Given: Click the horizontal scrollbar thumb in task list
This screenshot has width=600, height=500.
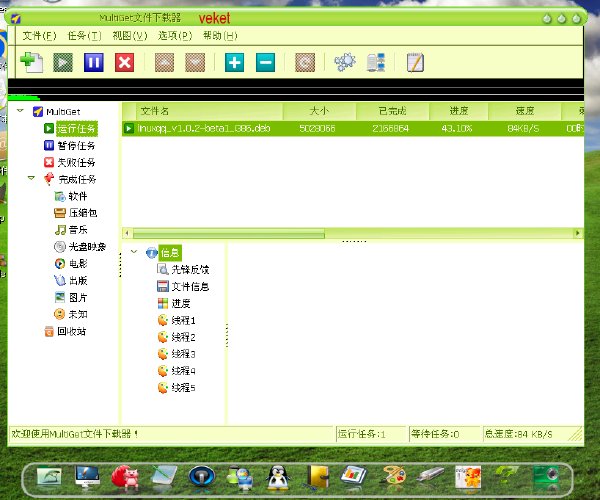Looking at the screenshot, I should pos(228,233).
